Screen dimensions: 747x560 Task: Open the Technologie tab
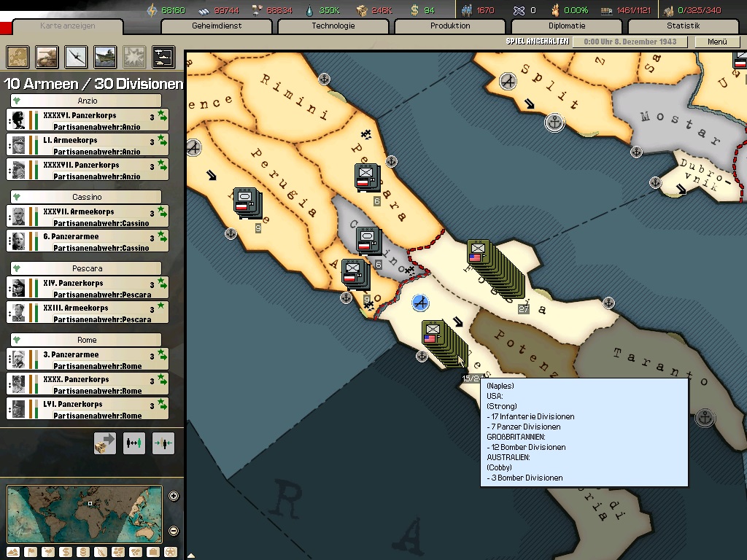point(333,26)
